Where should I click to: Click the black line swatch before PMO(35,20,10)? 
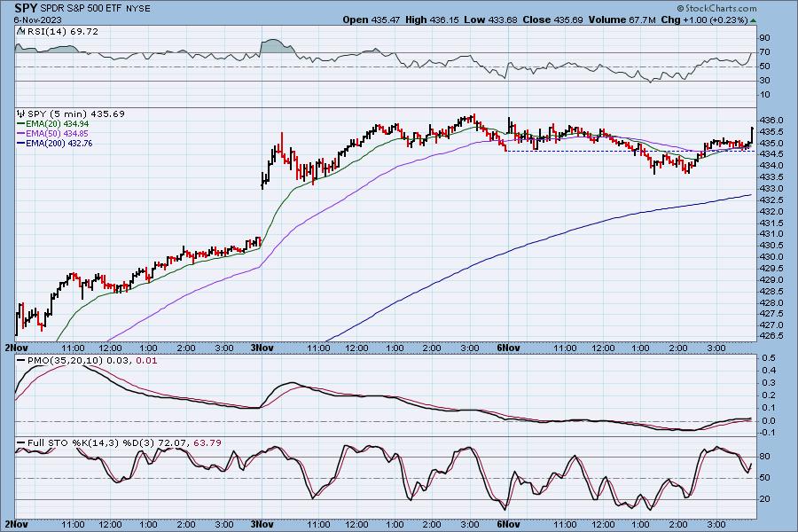point(21,361)
